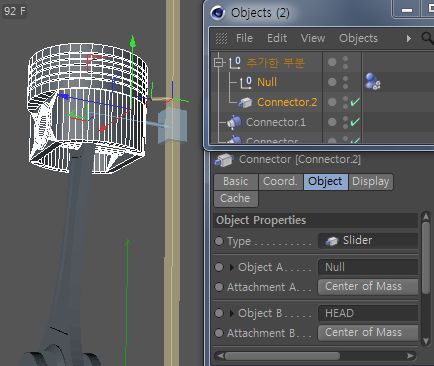The height and width of the screenshot is (366, 434).
Task: Select the Object tab
Action: (x=325, y=182)
